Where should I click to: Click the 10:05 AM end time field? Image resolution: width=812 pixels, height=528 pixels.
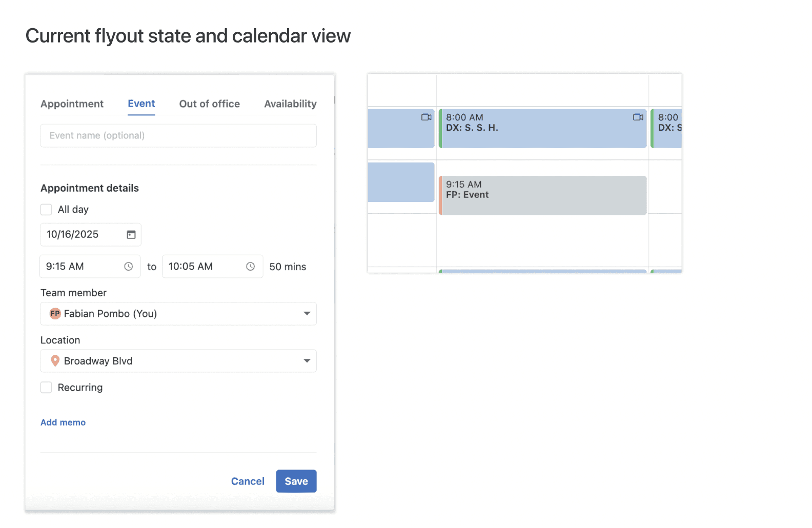pyautogui.click(x=213, y=267)
